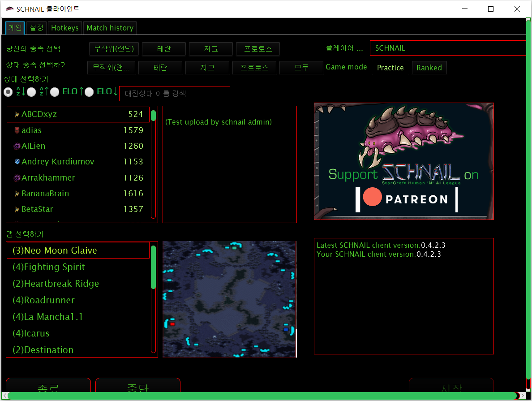Click the Neo Moon Glaive map preview
The image size is (532, 401).
click(229, 299)
